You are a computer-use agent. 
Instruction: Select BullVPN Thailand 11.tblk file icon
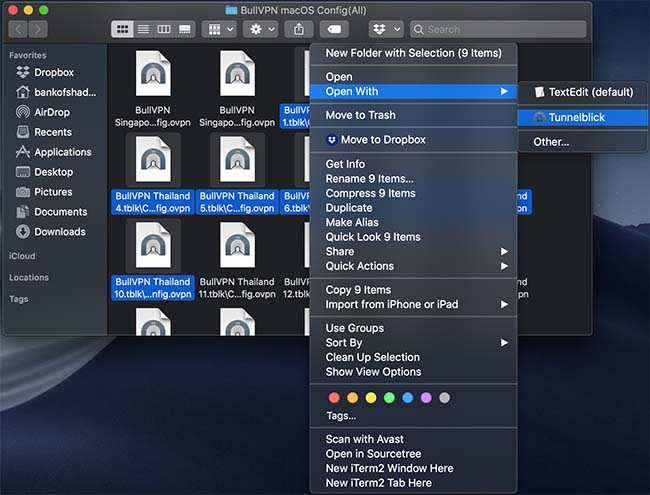pyautogui.click(x=238, y=245)
